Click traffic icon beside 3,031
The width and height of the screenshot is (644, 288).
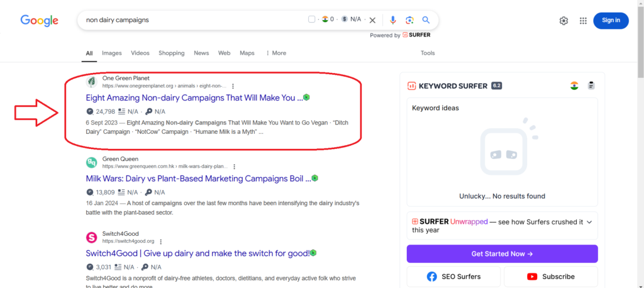[90, 267]
